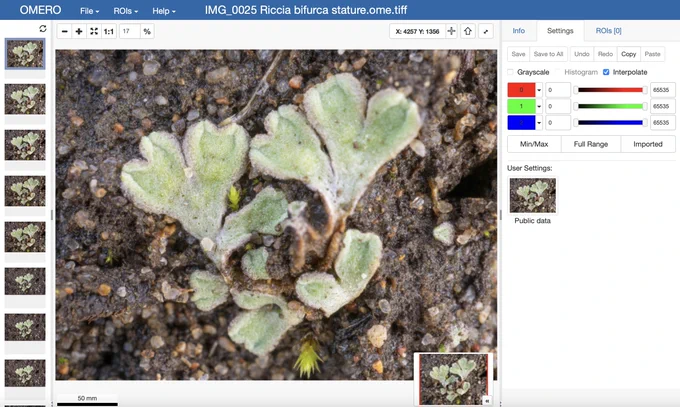Screen dimensions: 680x407
Task: Apply Full Range setting
Action: pyautogui.click(x=591, y=144)
